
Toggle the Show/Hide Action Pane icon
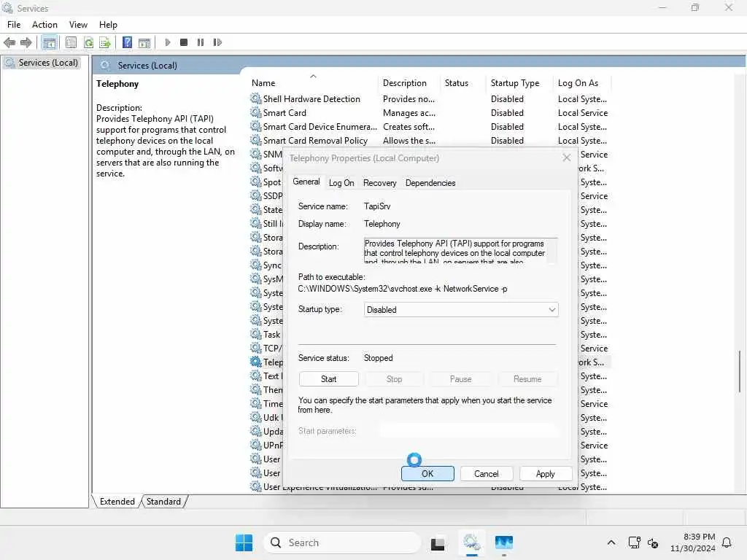tap(144, 42)
